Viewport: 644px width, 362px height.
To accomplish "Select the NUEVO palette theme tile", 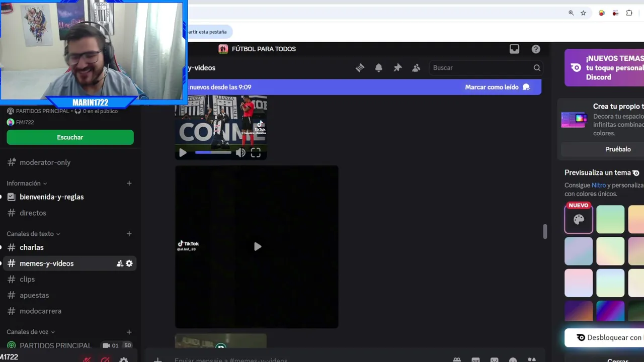I will pyautogui.click(x=579, y=219).
